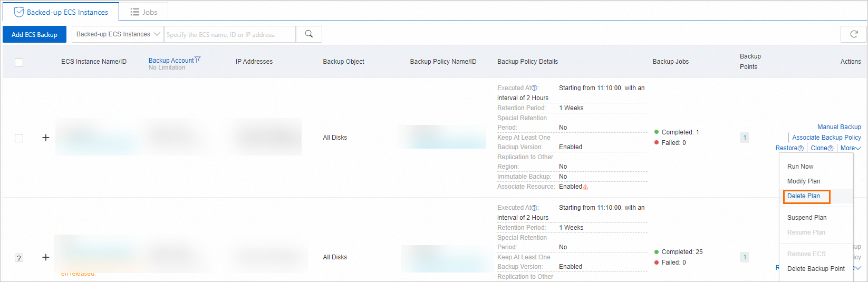Click the help icon next to Restore

click(x=801, y=149)
